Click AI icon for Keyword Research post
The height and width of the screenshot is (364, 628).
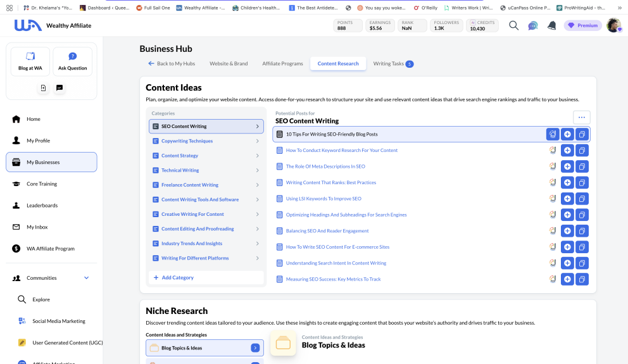pos(552,151)
